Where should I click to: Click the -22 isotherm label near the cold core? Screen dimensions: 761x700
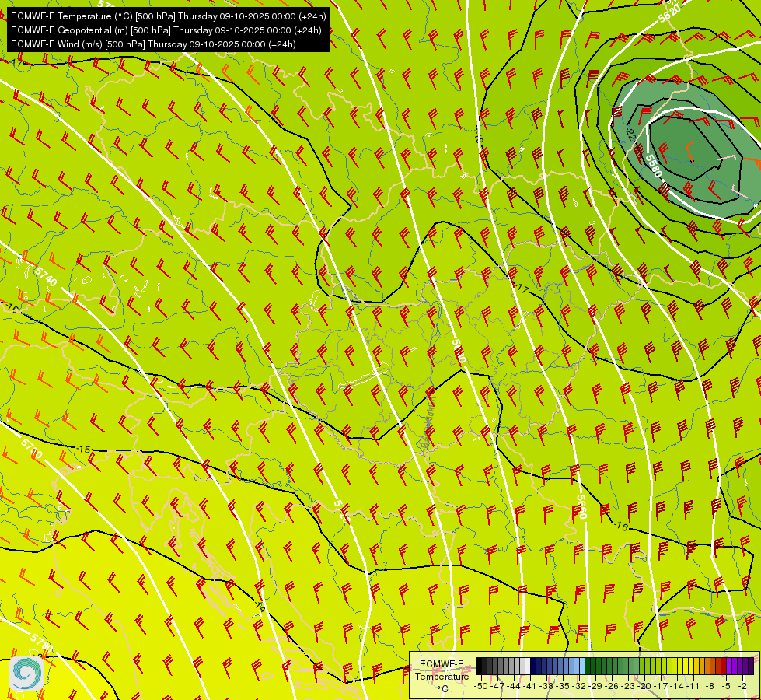(x=630, y=132)
